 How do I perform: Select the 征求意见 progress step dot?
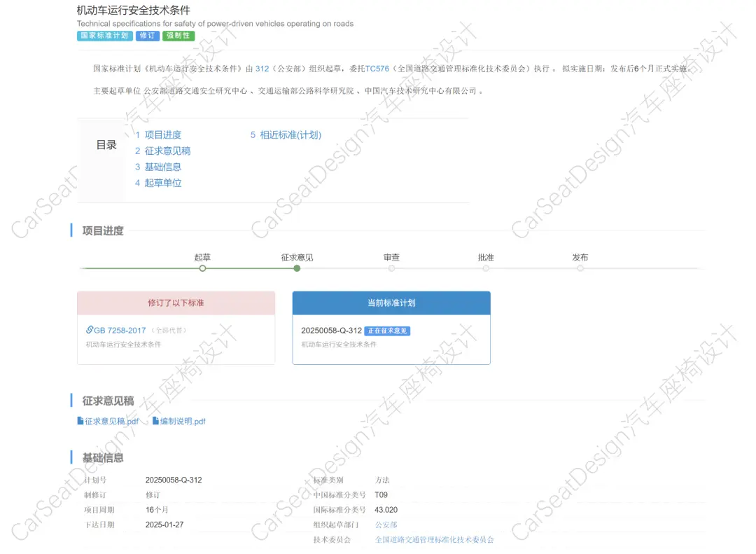coord(297,268)
